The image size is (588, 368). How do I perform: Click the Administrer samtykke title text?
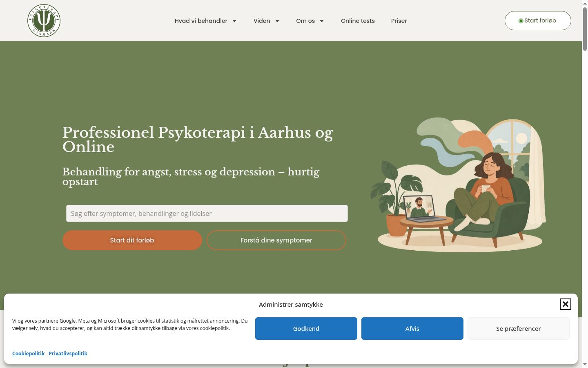(x=291, y=304)
